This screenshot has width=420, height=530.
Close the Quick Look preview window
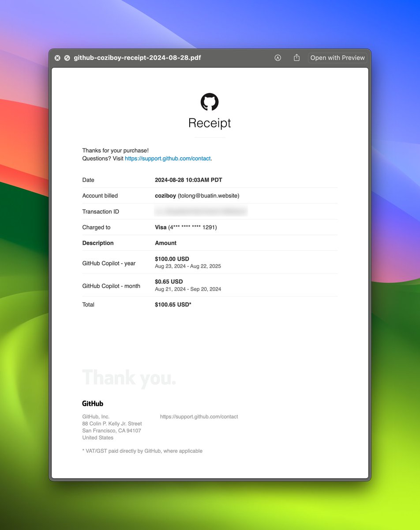click(57, 58)
